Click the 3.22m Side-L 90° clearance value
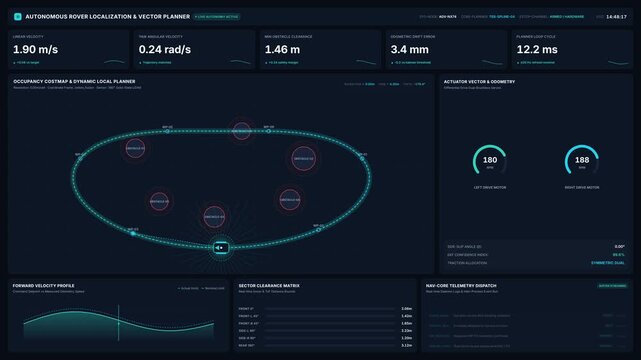This screenshot has height=360, width=641. (x=406, y=331)
